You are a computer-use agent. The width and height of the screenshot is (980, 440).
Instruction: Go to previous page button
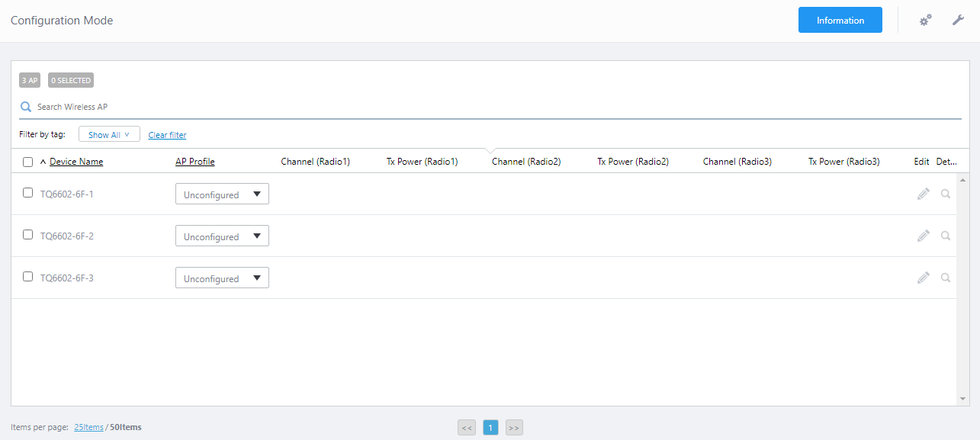click(467, 428)
